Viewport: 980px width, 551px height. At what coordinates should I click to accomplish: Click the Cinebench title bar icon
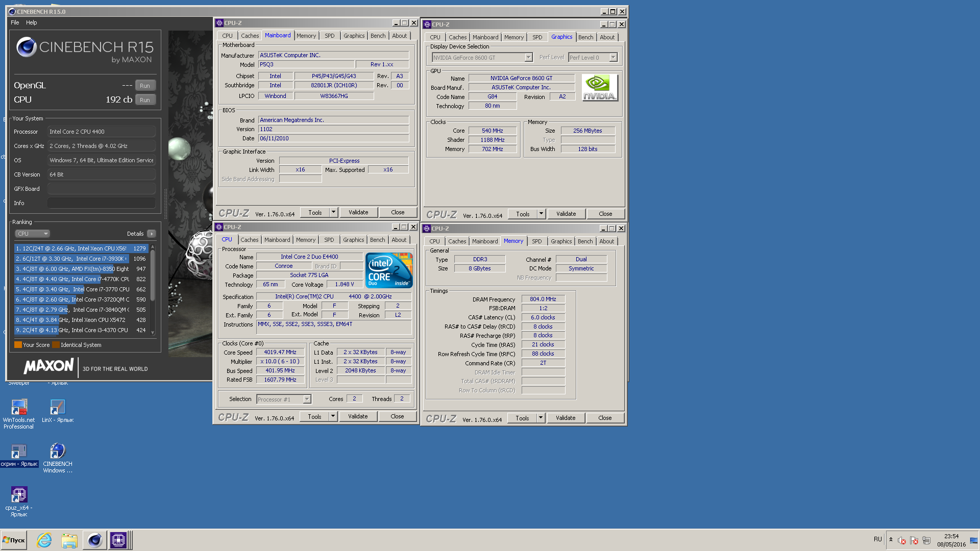12,11
